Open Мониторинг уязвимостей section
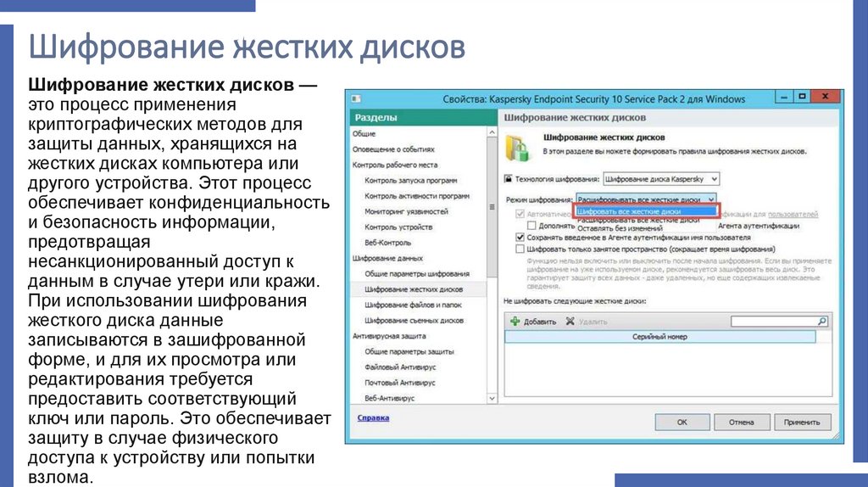The image size is (868, 487). coord(406,211)
